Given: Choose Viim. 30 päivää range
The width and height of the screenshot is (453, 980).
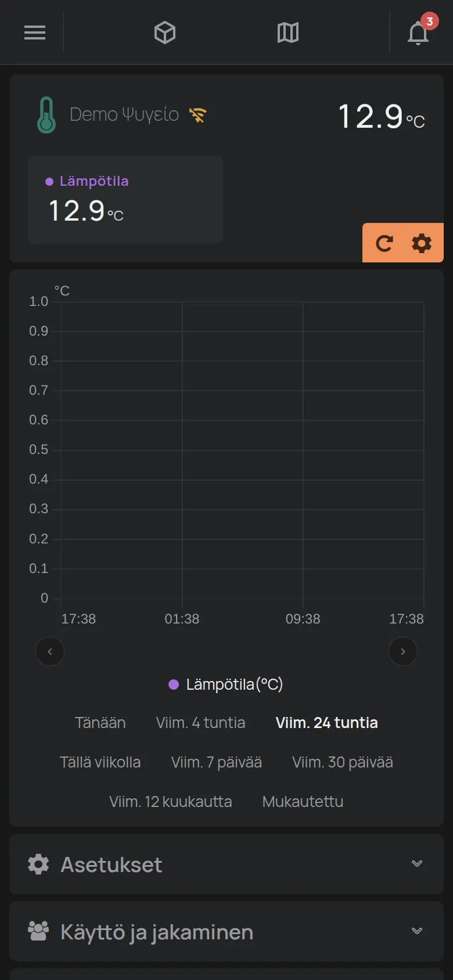Looking at the screenshot, I should [343, 762].
